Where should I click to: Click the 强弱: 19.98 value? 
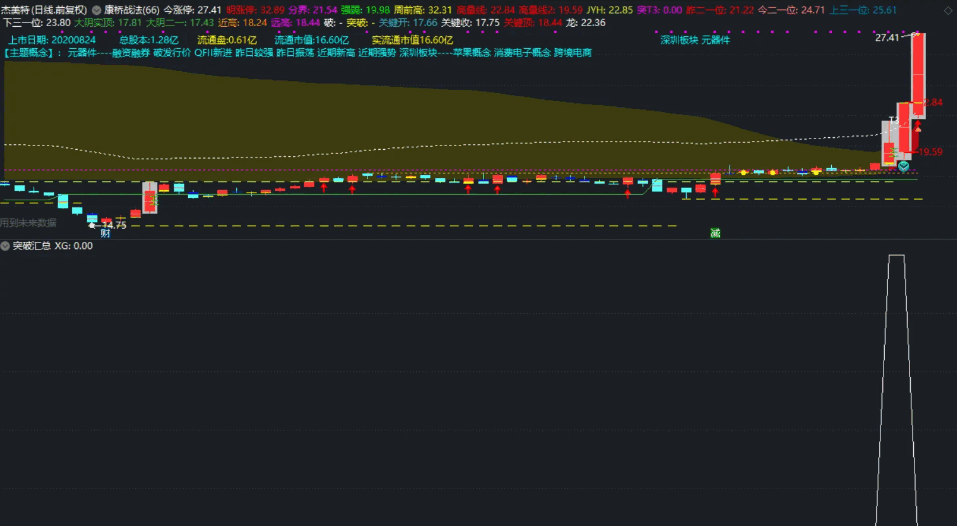pos(365,10)
